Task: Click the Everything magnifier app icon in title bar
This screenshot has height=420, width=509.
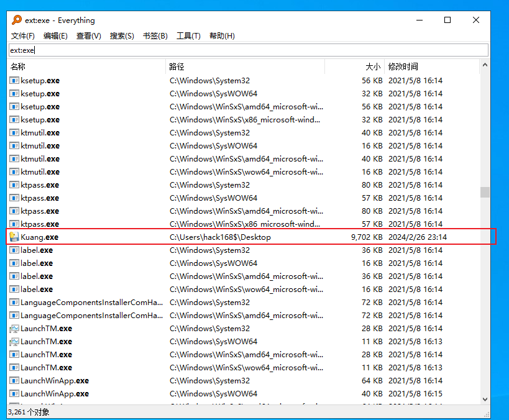Action: (17, 20)
